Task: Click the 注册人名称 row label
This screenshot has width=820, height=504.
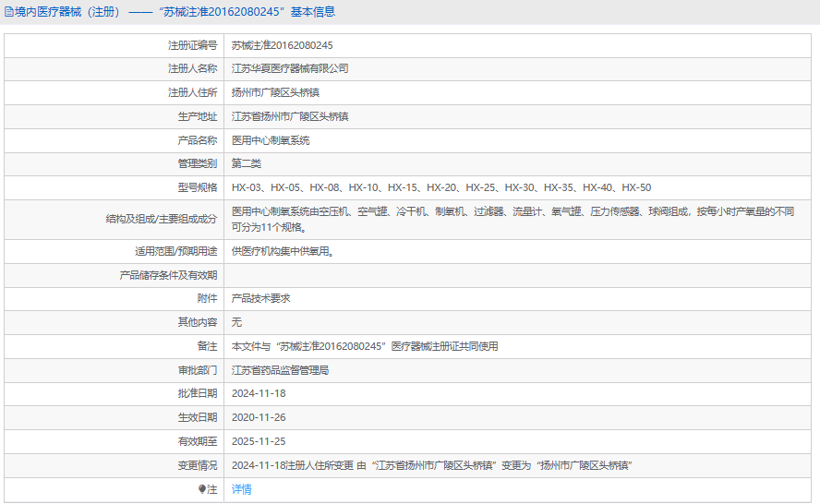Action: [x=192, y=68]
